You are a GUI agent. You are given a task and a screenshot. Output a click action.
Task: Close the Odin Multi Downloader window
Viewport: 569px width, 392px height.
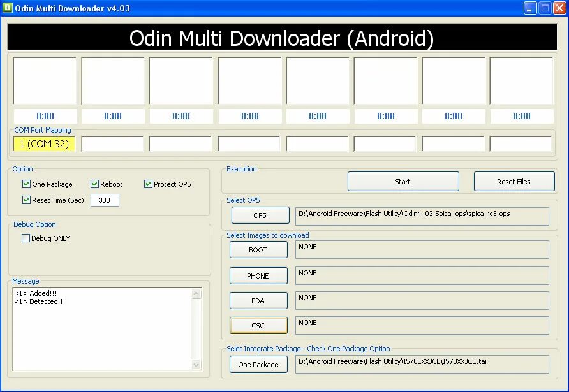(559, 8)
